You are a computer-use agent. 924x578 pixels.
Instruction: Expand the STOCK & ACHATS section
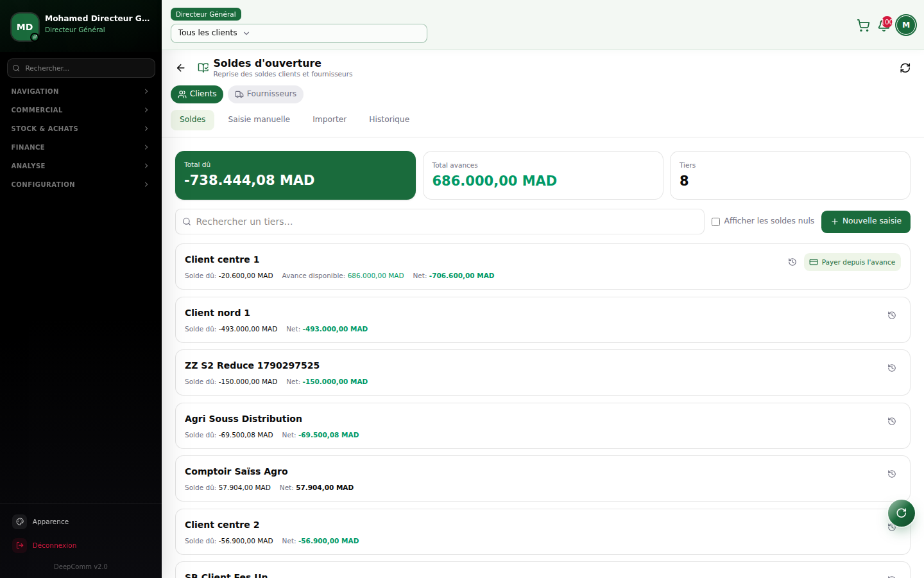pos(81,128)
